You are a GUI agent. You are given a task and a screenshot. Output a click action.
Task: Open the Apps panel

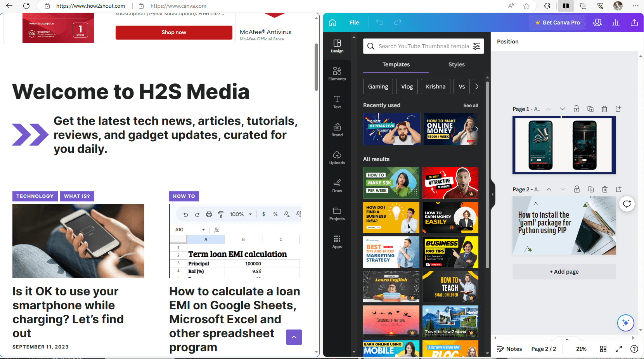pos(337,241)
